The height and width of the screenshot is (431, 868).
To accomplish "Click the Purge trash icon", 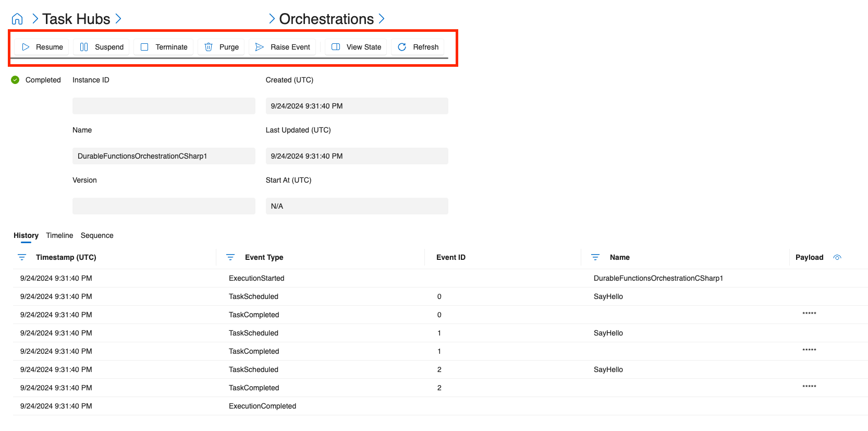I will pos(209,47).
